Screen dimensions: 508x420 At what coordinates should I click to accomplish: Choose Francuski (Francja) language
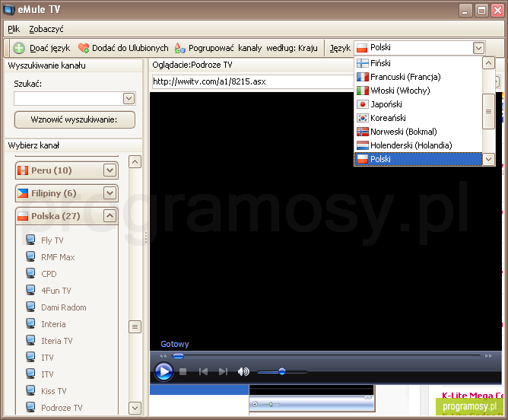click(x=418, y=77)
